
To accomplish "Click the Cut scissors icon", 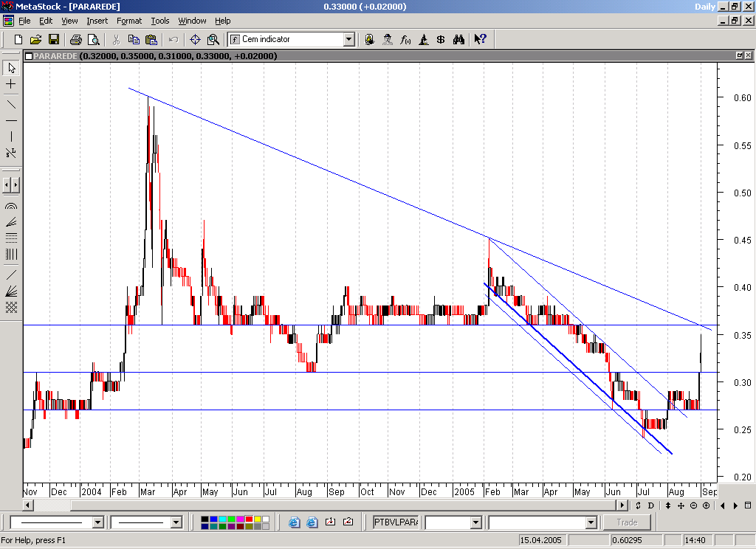I will (116, 40).
